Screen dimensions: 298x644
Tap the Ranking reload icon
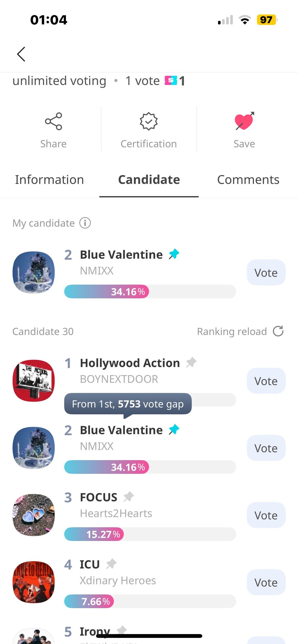point(278,331)
